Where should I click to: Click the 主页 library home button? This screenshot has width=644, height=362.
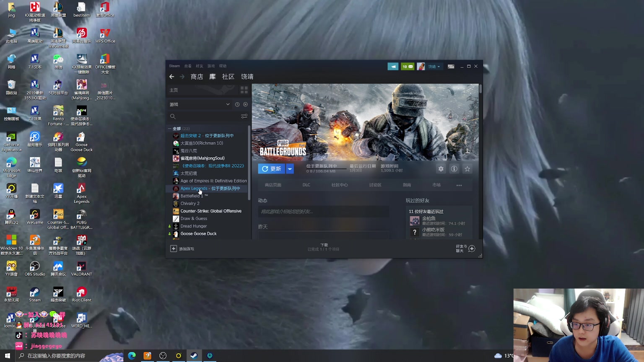174,90
